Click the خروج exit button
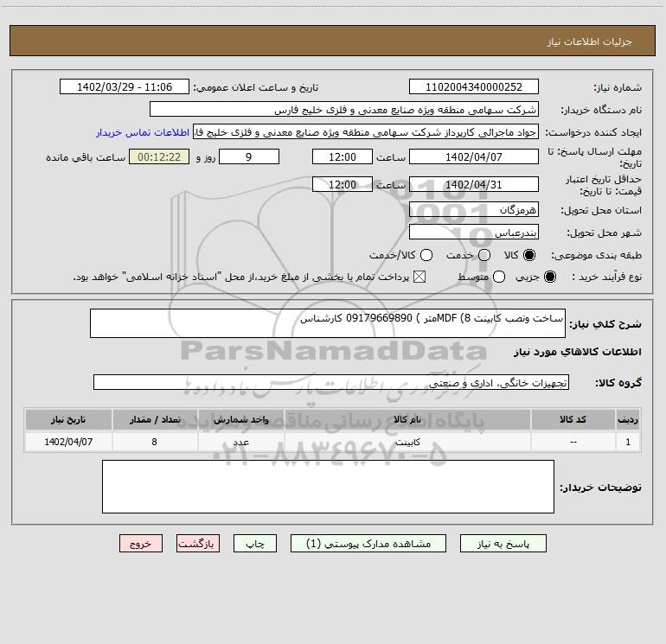This screenshot has height=644, width=666. click(x=141, y=544)
